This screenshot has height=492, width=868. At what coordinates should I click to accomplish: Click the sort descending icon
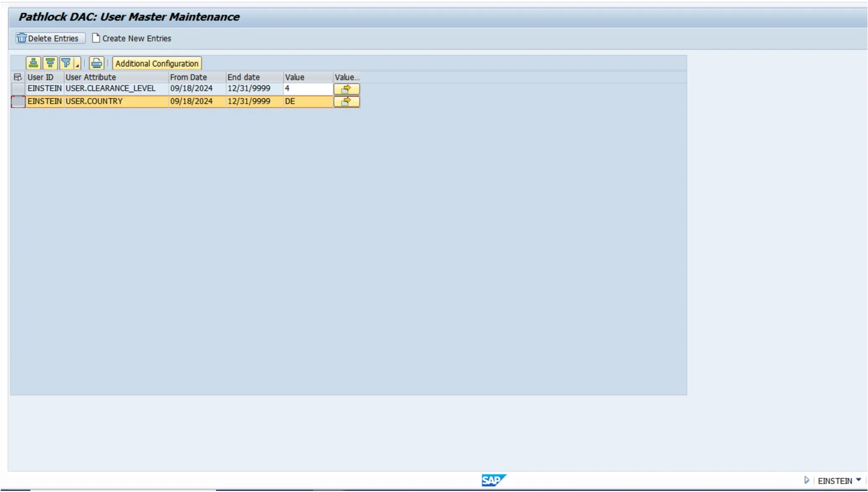(x=50, y=63)
